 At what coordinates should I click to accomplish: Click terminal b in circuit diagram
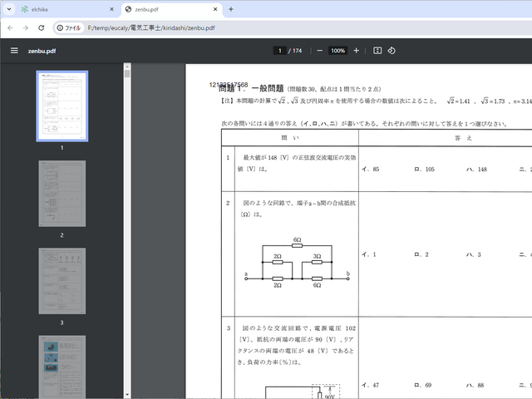click(x=347, y=278)
